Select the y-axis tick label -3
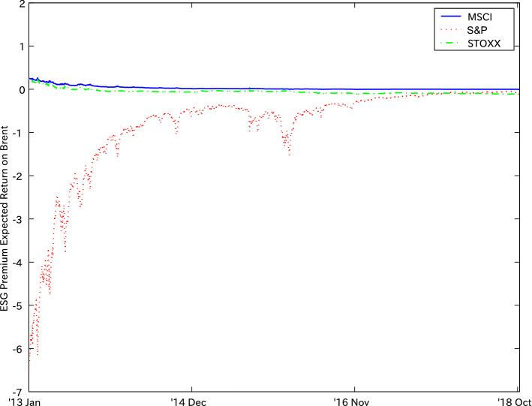Viewport: 532px width, 406px height. click(20, 219)
